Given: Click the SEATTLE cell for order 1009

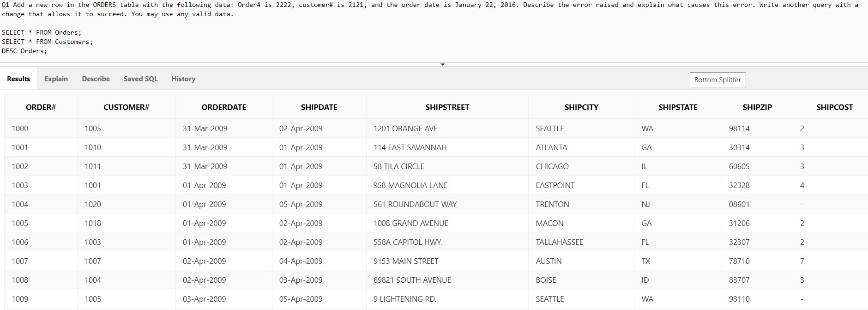Looking at the screenshot, I should coord(549,299).
